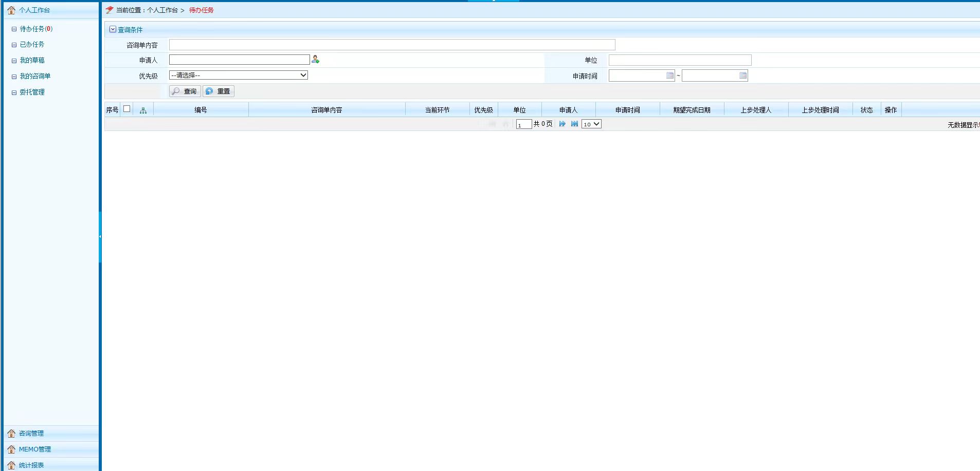
Task: Click the 查询 search button
Action: coord(185,91)
